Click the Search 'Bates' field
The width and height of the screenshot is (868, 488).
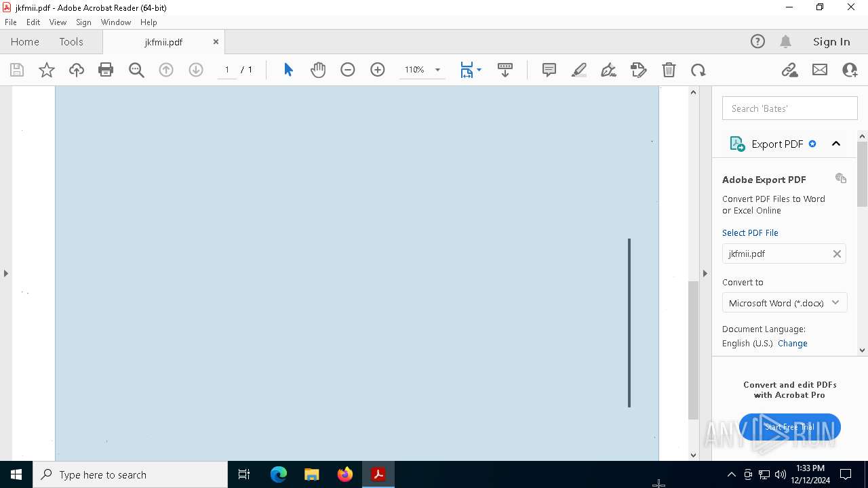(790, 108)
